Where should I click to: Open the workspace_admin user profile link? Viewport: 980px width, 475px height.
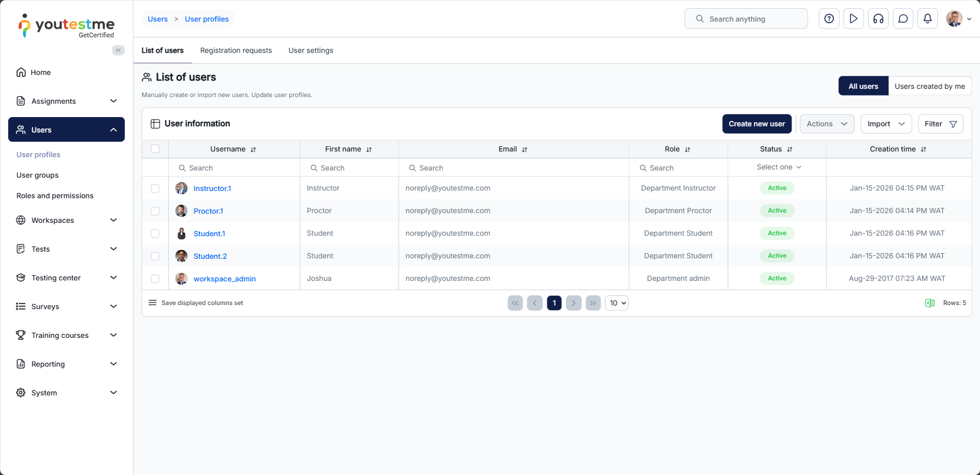tap(224, 279)
